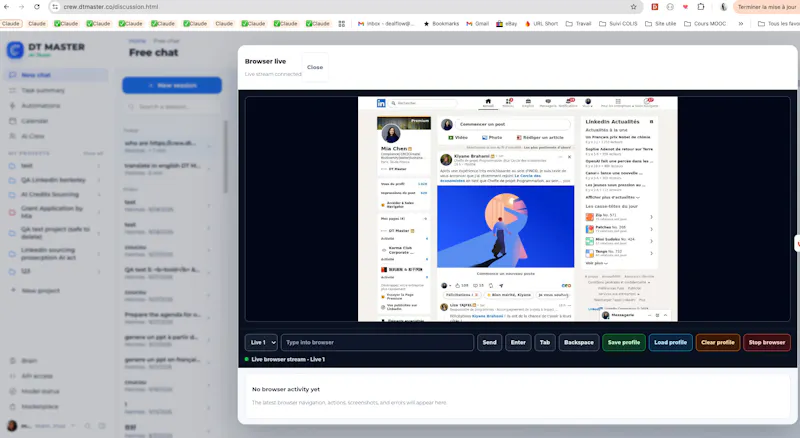Bookmark this page with the star icon
Screen dimensions: 800x438
pos(634,7)
